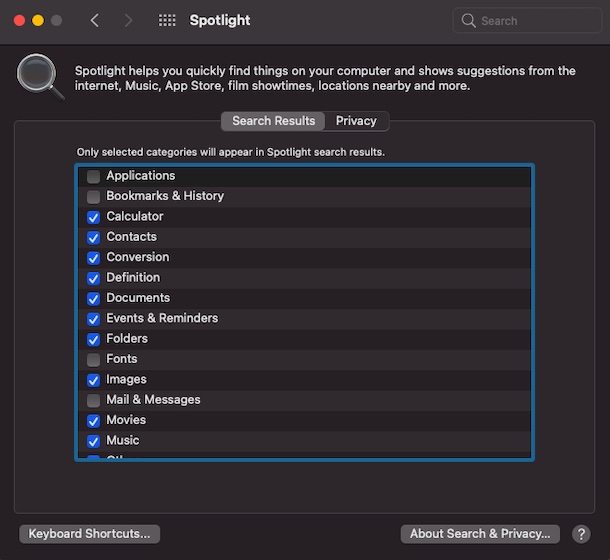Click the Movies row text
The image size is (610, 560).
pos(126,420)
